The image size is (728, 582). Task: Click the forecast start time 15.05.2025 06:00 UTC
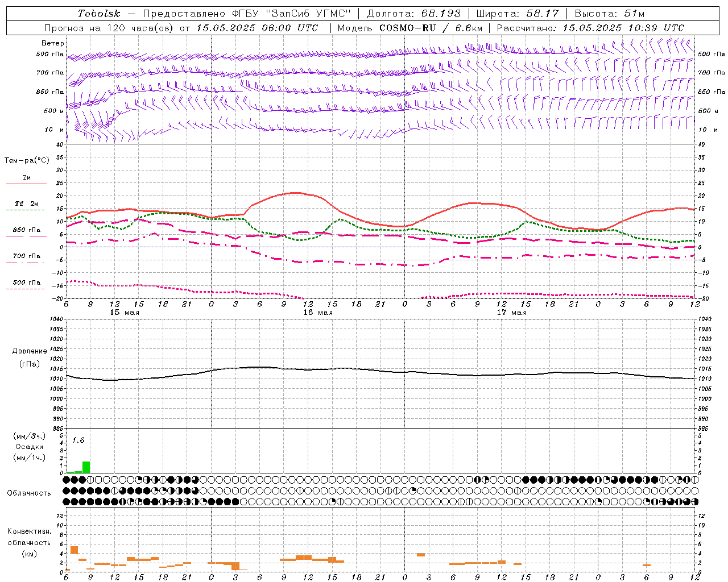(x=257, y=28)
